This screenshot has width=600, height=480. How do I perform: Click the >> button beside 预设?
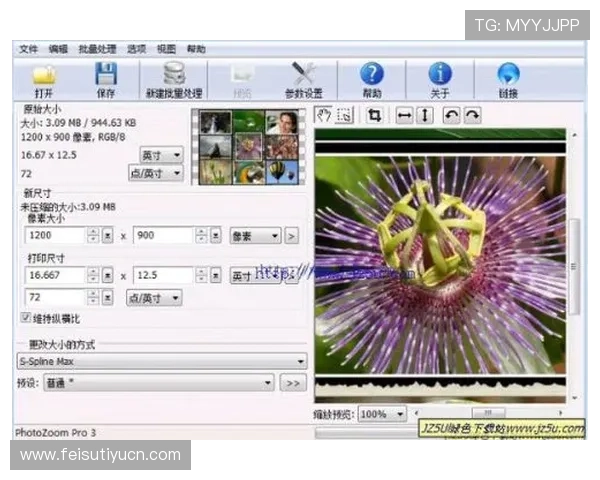293,383
